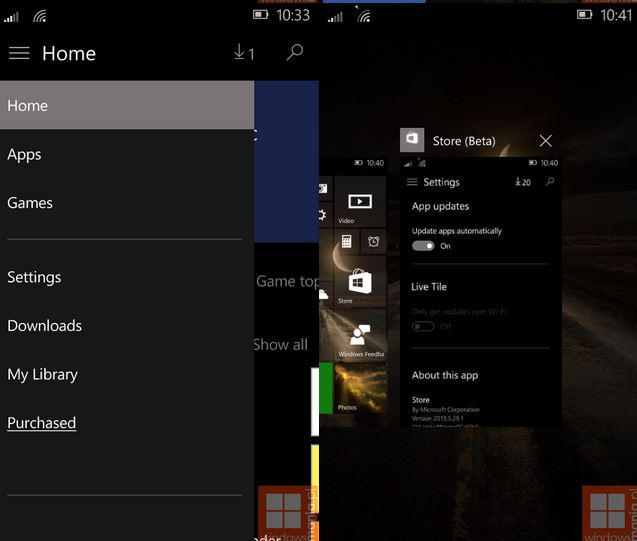637x541 pixels.
Task: Select Games in the navigation menu
Action: [x=30, y=202]
